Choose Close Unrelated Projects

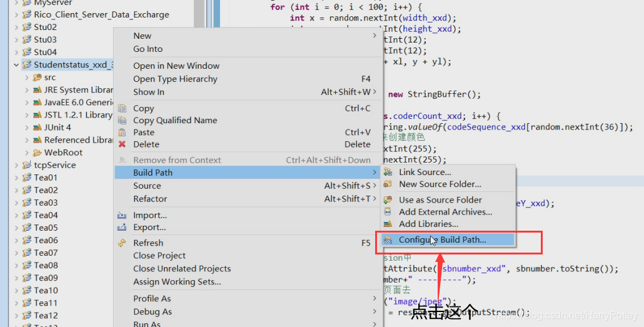point(248,269)
